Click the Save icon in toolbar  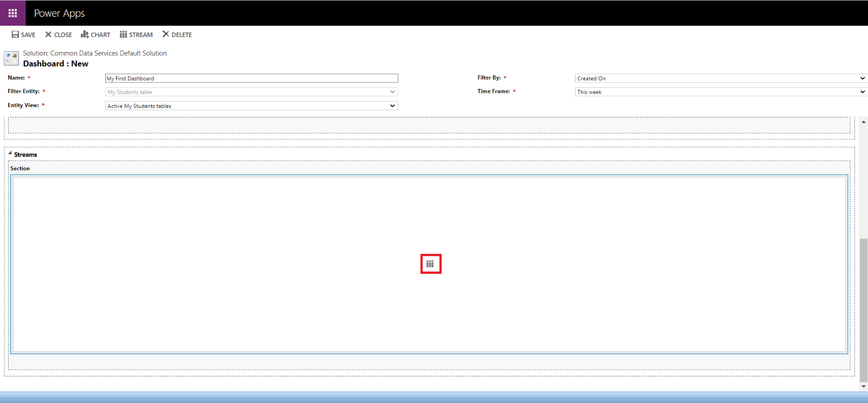coord(15,35)
